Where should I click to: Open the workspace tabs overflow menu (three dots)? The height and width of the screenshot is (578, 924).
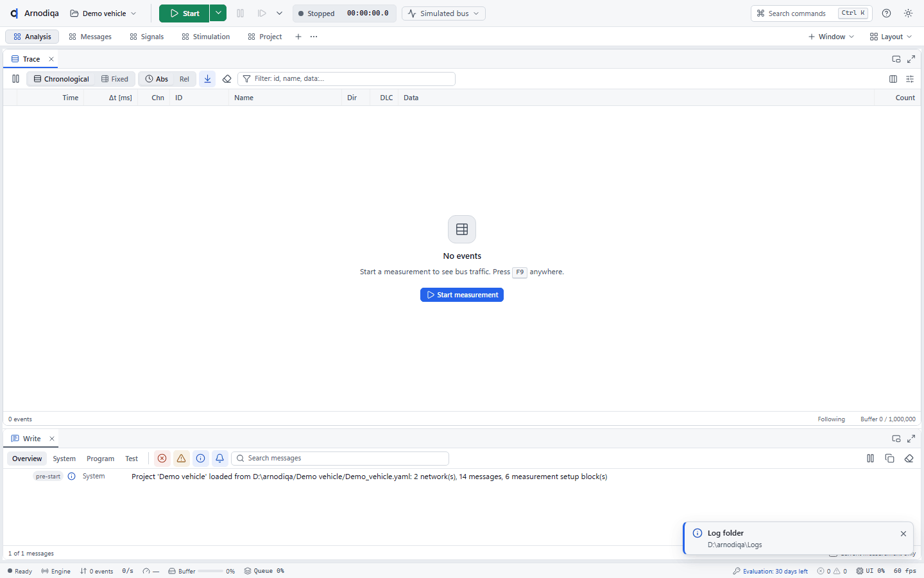point(314,37)
